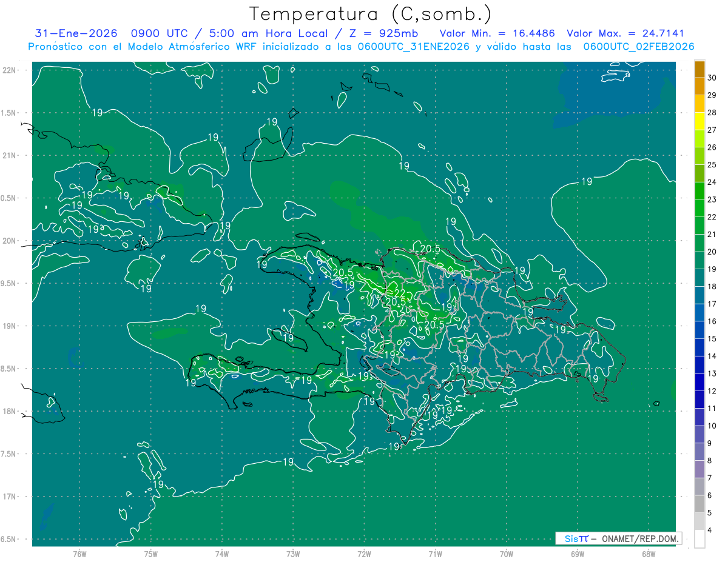Click the SisPI logo text in watermark

(576, 538)
